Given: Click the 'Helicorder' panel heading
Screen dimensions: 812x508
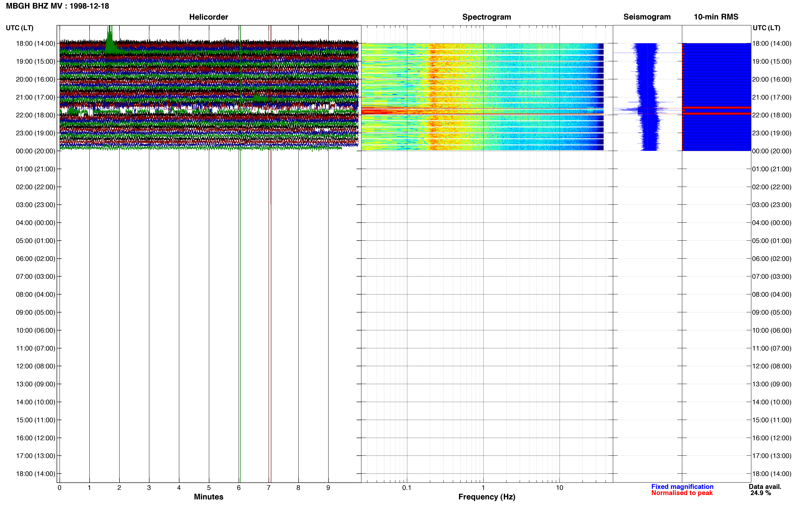Looking at the screenshot, I should [209, 17].
